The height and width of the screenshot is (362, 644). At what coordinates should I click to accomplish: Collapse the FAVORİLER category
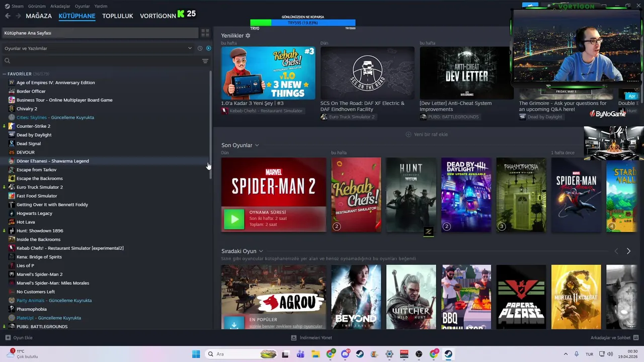[5, 74]
